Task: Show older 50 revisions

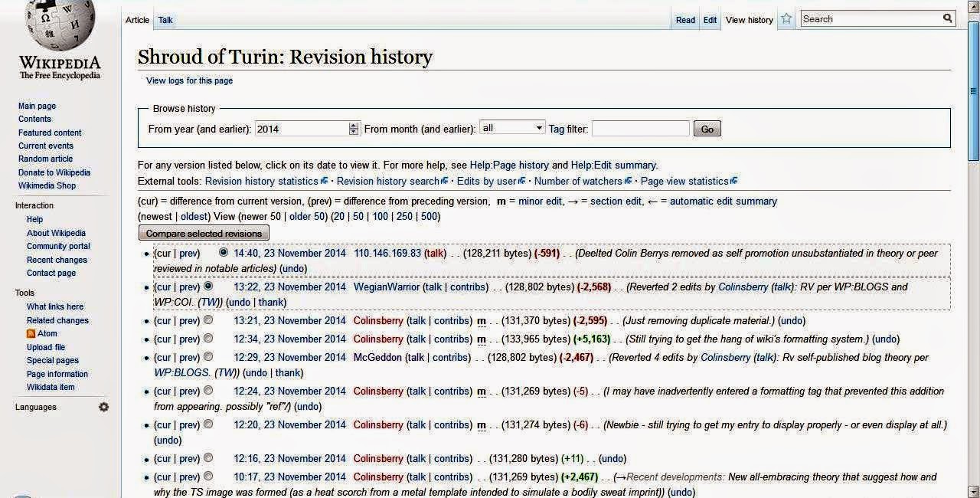Action: (x=307, y=217)
